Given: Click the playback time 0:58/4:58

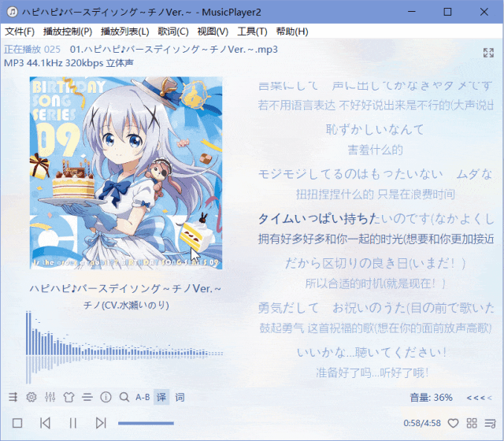Looking at the screenshot, I should [422, 424].
